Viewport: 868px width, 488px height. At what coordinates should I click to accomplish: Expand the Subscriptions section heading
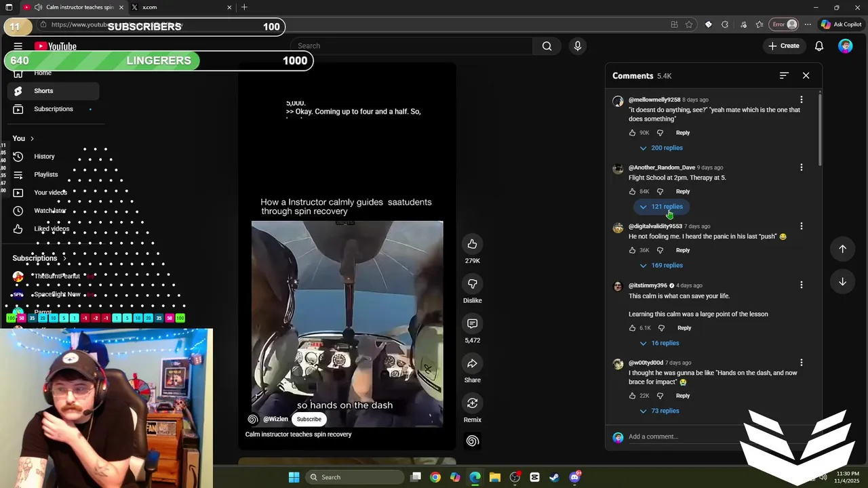coord(39,258)
